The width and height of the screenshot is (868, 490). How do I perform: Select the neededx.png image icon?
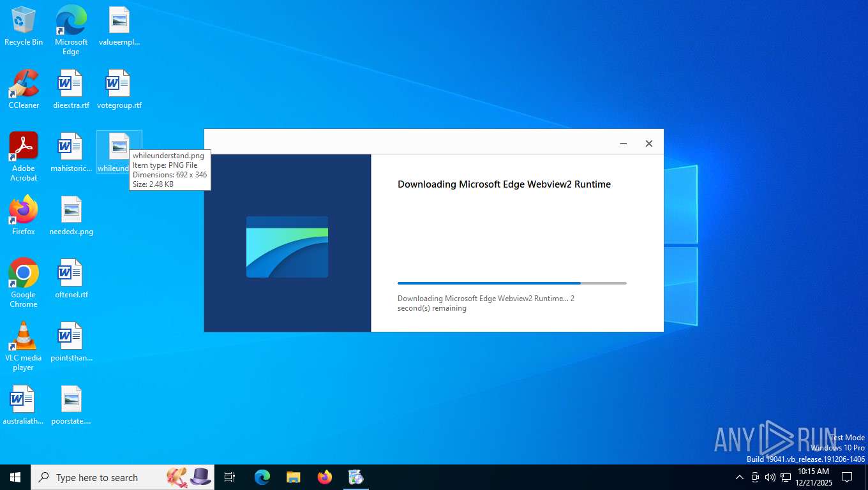pyautogui.click(x=71, y=216)
